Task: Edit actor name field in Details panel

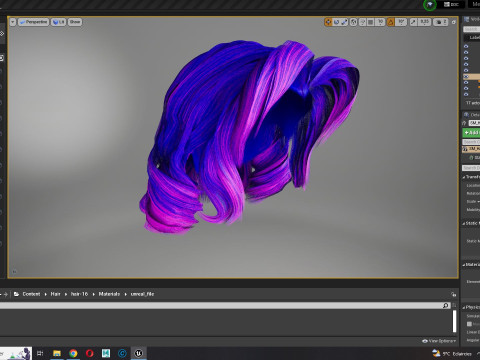Action: point(474,123)
